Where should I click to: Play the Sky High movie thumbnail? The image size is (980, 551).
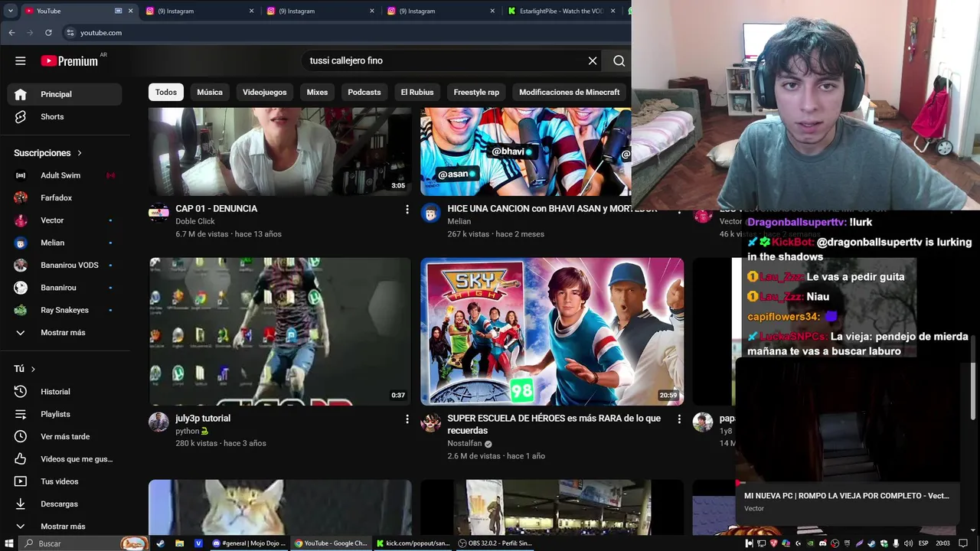click(552, 331)
